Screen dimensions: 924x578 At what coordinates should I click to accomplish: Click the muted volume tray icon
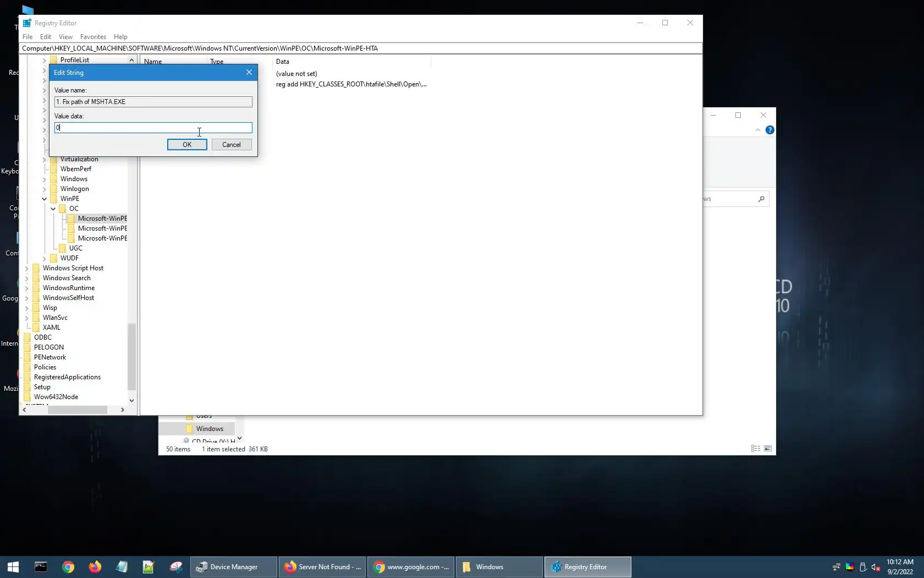(876, 567)
